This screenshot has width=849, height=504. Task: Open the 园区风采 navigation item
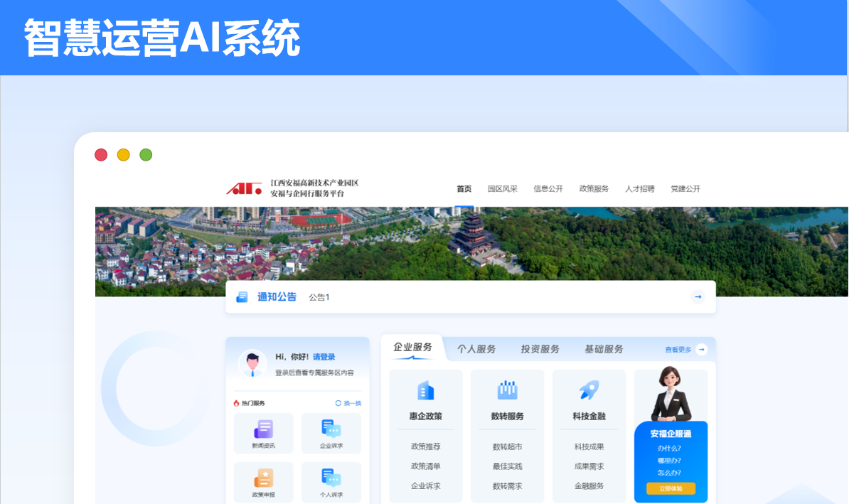pos(503,189)
